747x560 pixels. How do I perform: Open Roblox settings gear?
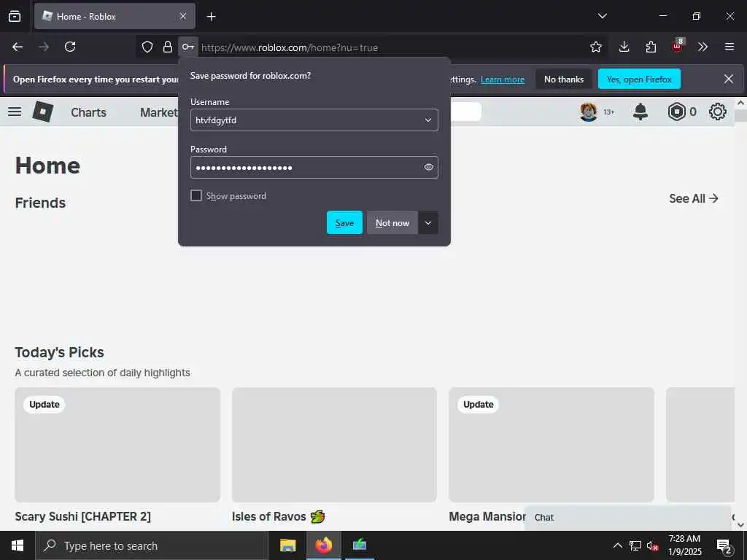coord(718,112)
